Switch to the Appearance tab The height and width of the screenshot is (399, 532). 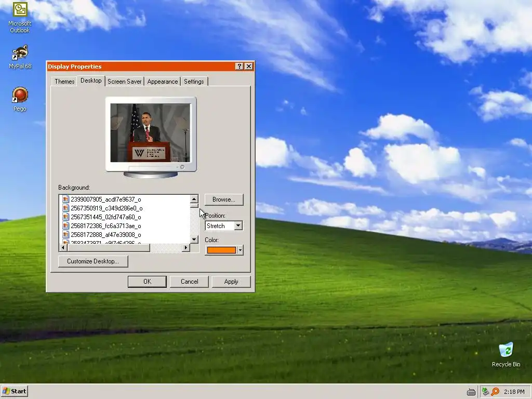click(163, 82)
